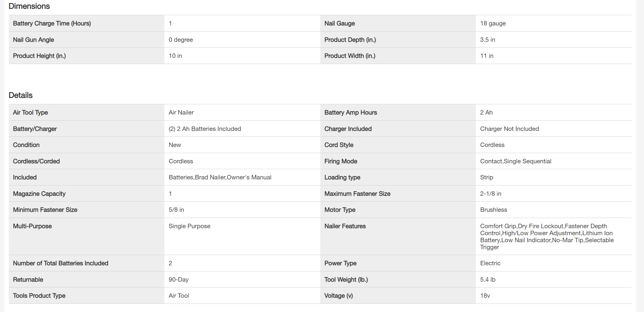Click the "0 degree" value
Viewport: 644px width, 312px height.
[x=180, y=40]
